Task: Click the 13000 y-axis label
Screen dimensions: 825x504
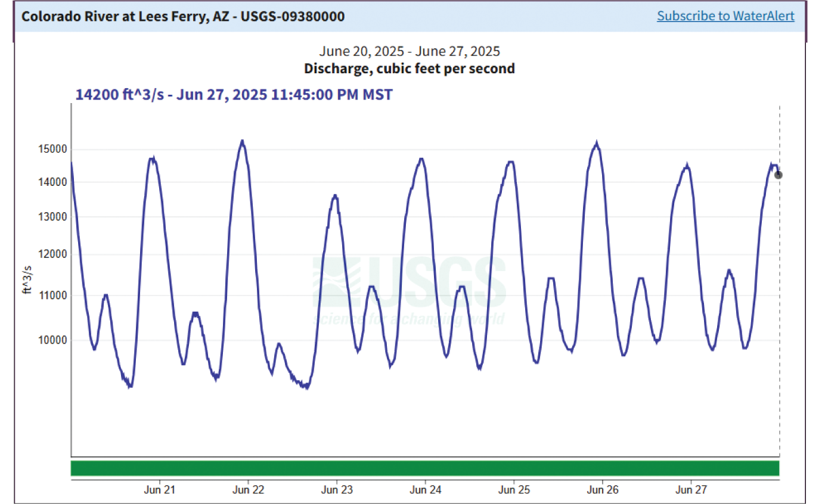Action: click(x=51, y=217)
